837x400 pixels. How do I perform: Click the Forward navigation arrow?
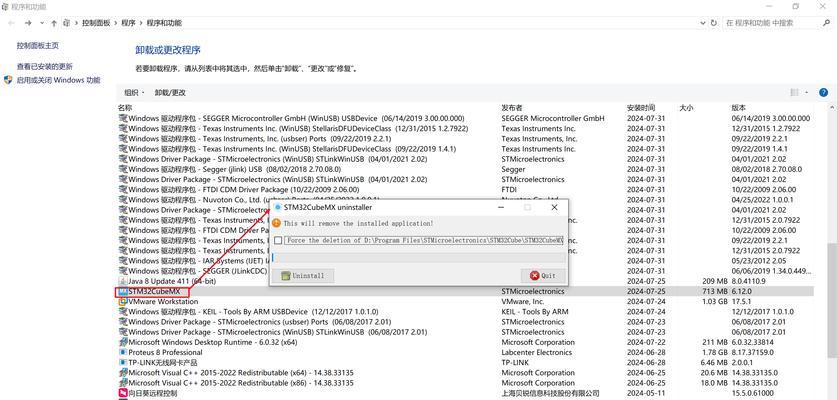28,23
